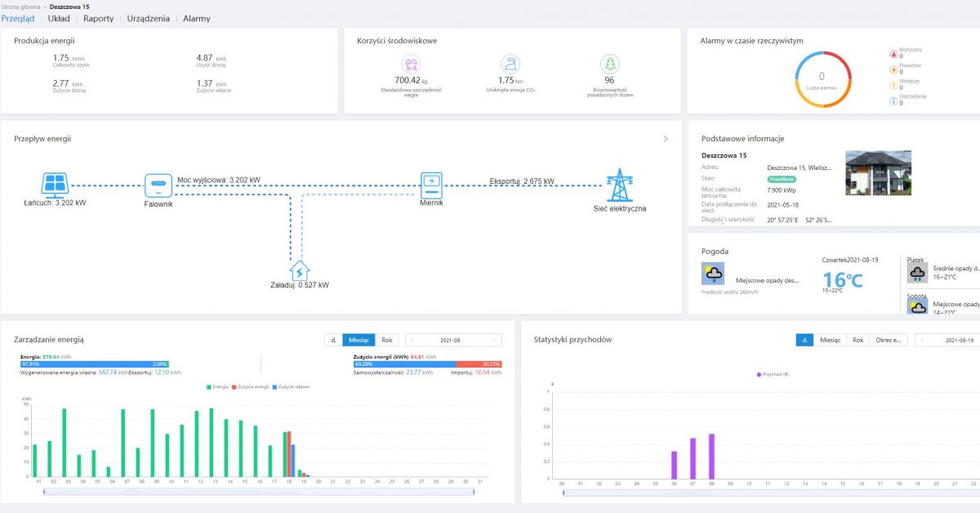Screen dimensions: 980x513
Task: Click the solar panel string icon
Action: 55,184
